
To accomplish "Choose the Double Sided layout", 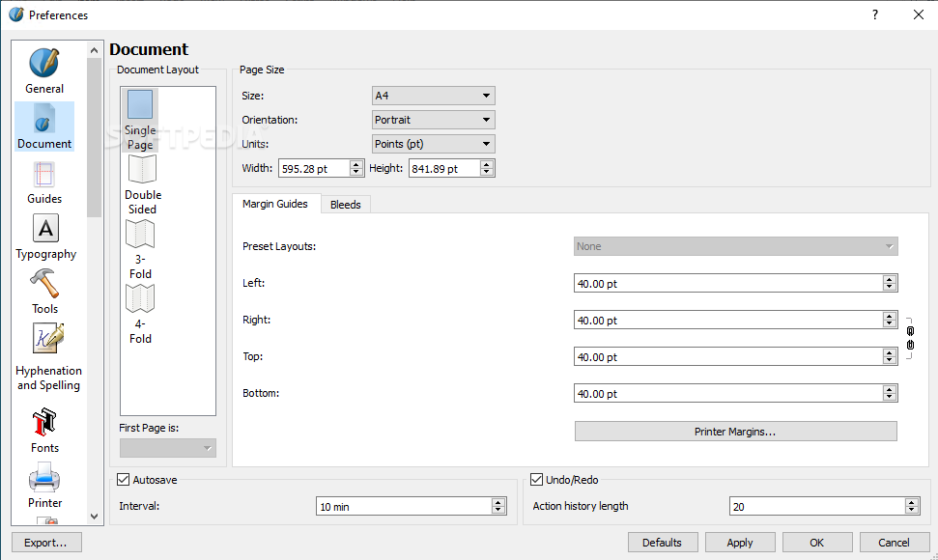I will 142,185.
